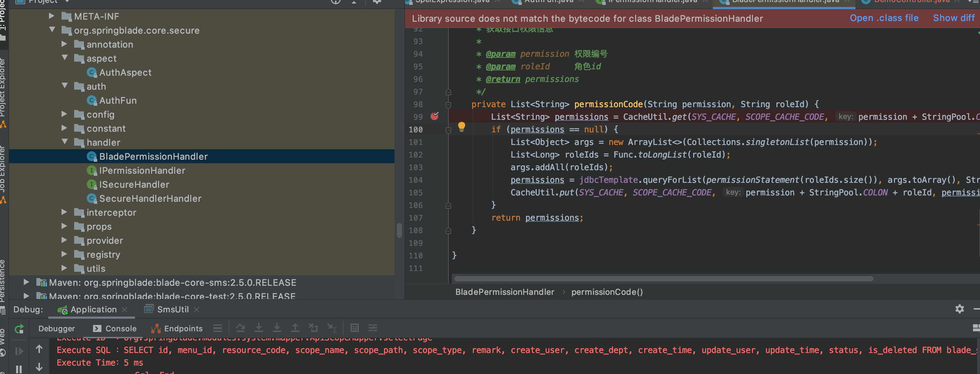Click the project tree vertical scrollbar thumb

click(399, 230)
